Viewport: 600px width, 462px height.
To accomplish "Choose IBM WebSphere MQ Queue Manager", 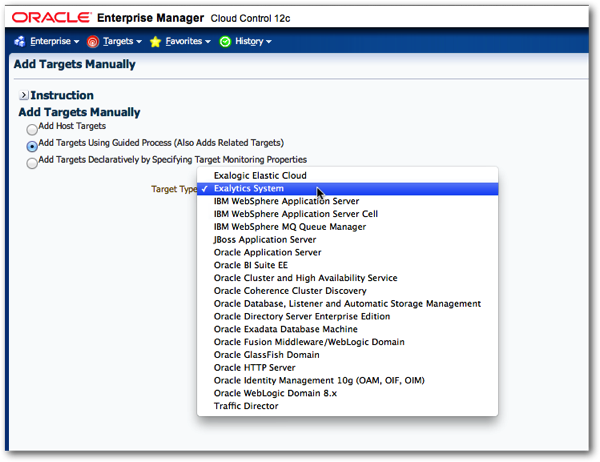I will click(347, 227).
